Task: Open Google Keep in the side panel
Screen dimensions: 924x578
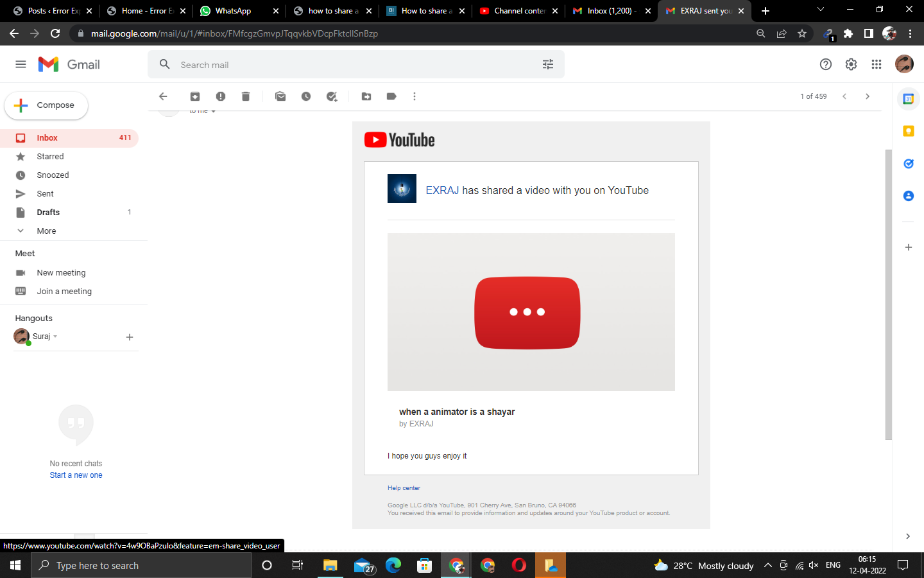Action: coord(908,131)
